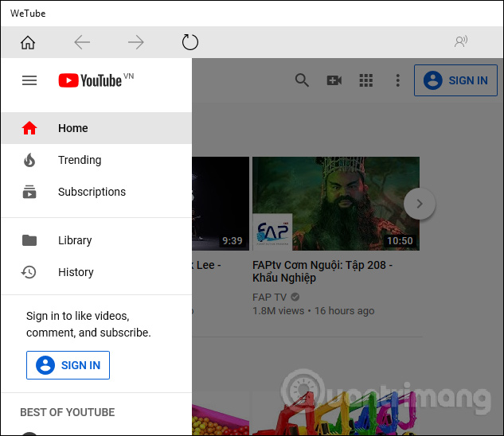Click SIGN IN button in top header
The height and width of the screenshot is (436, 504).
click(x=455, y=80)
